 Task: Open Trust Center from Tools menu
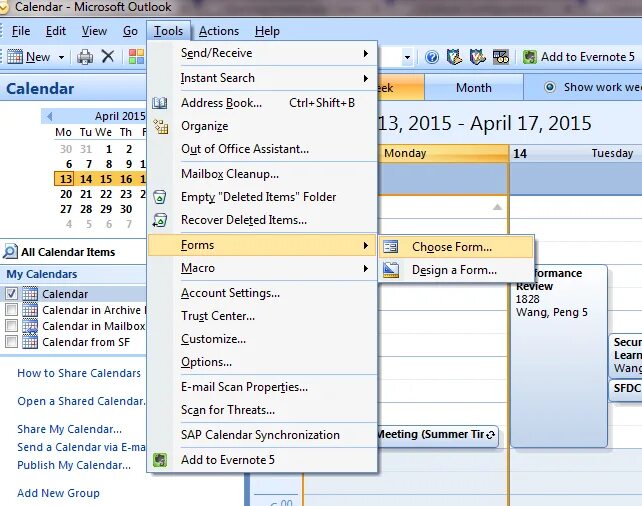[x=262, y=316]
